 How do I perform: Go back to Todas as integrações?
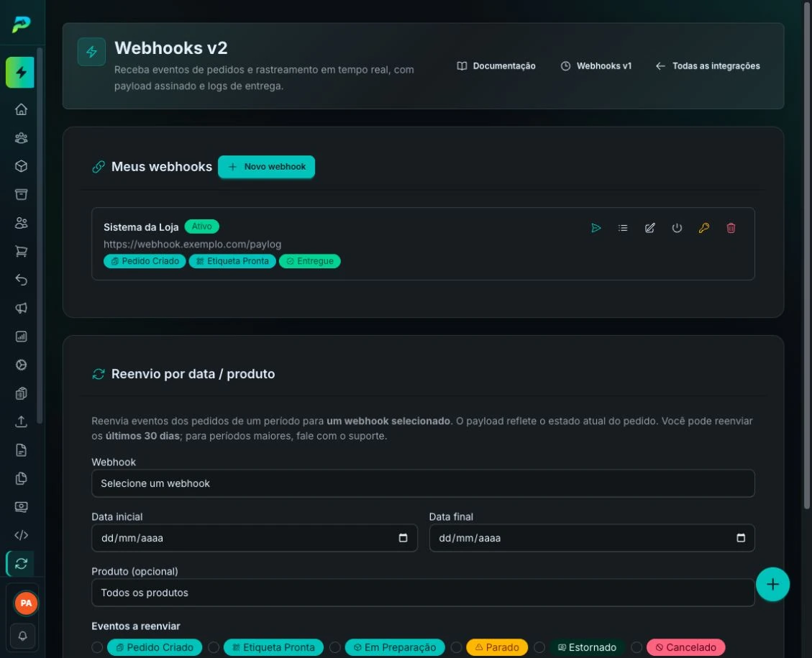pyautogui.click(x=708, y=65)
